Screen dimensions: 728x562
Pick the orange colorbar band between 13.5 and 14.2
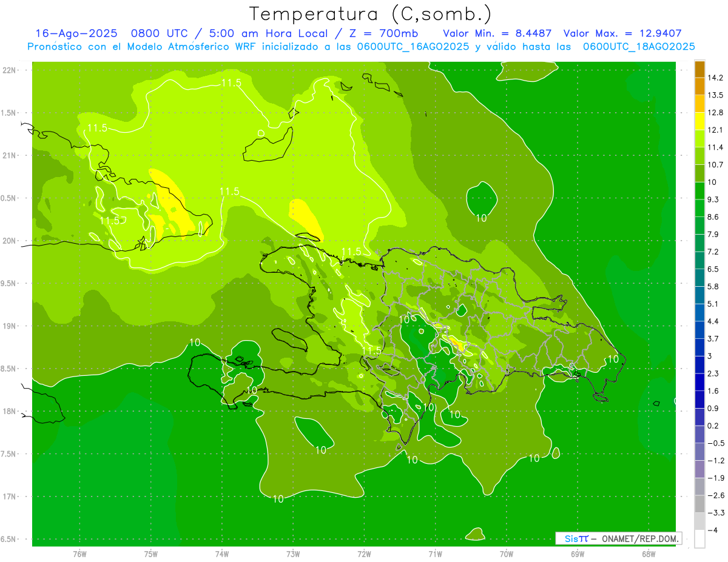pyautogui.click(x=699, y=87)
